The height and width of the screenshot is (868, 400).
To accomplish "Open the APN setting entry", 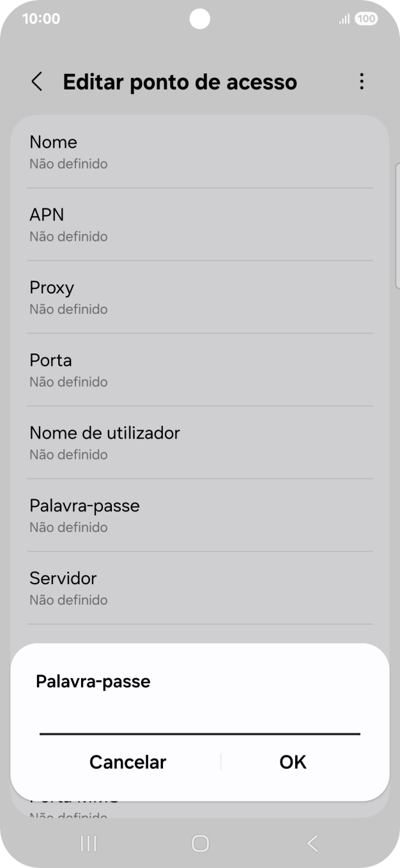I will (200, 224).
